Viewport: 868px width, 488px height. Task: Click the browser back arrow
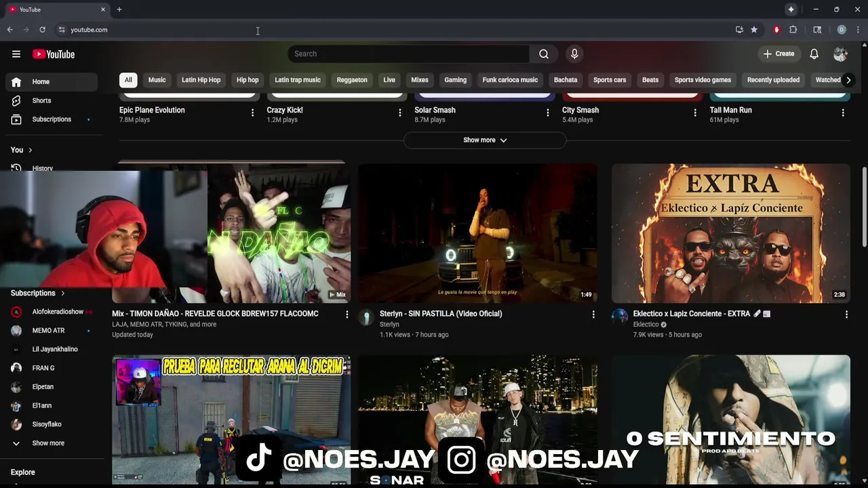coord(10,30)
